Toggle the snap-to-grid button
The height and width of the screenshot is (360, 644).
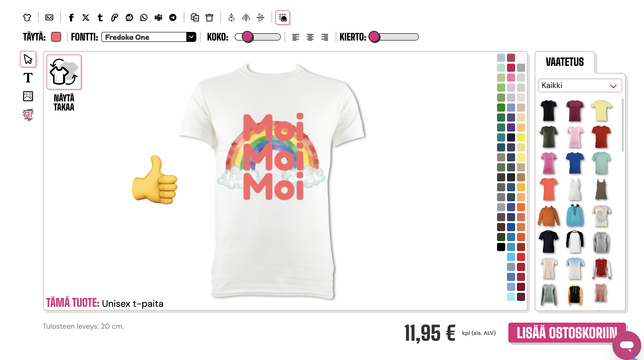tap(282, 17)
